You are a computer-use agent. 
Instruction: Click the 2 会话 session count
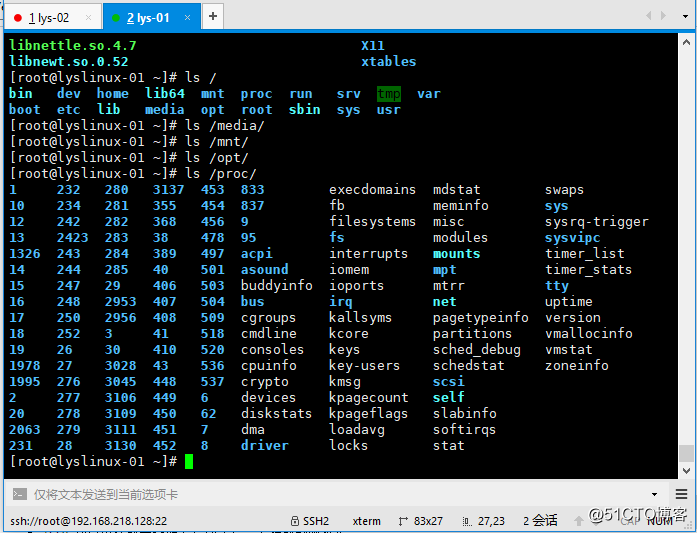point(540,521)
